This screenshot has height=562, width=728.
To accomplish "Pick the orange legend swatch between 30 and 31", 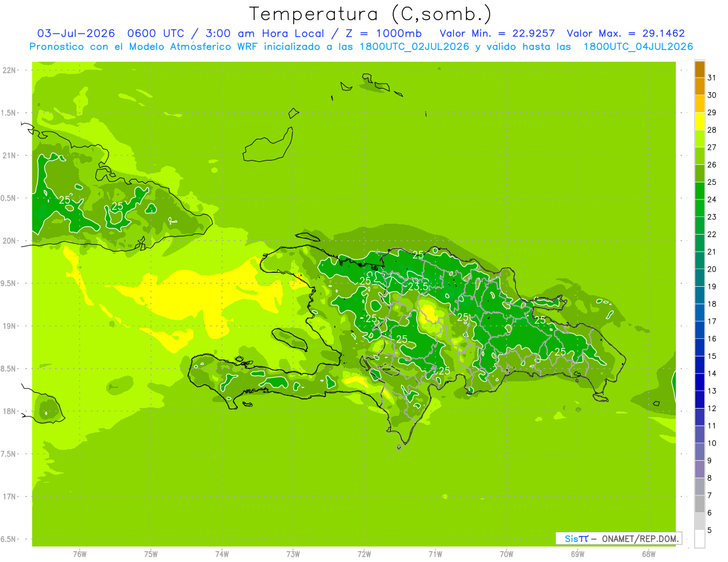I will (x=700, y=87).
